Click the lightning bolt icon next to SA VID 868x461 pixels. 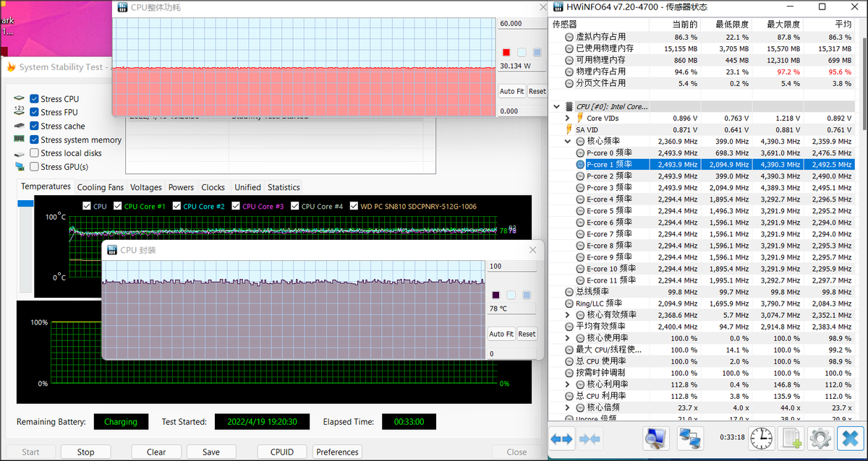pyautogui.click(x=569, y=129)
